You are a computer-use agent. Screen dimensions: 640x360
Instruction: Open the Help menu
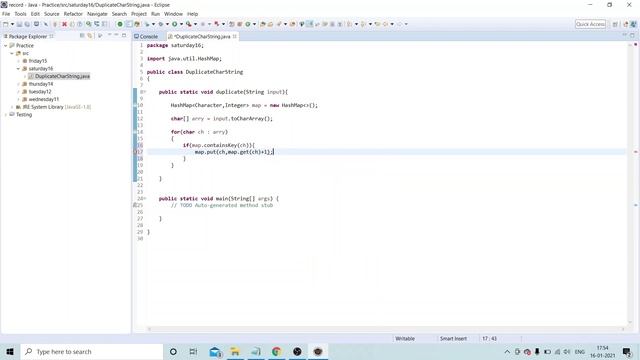[192, 14]
